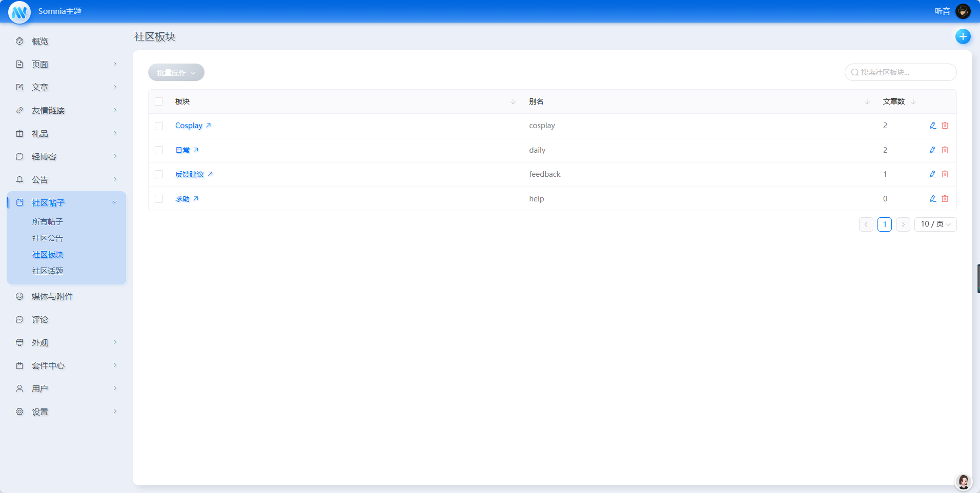Screen dimensions: 980x493
Task: Click the blue plus add-board button
Action: tap(963, 36)
